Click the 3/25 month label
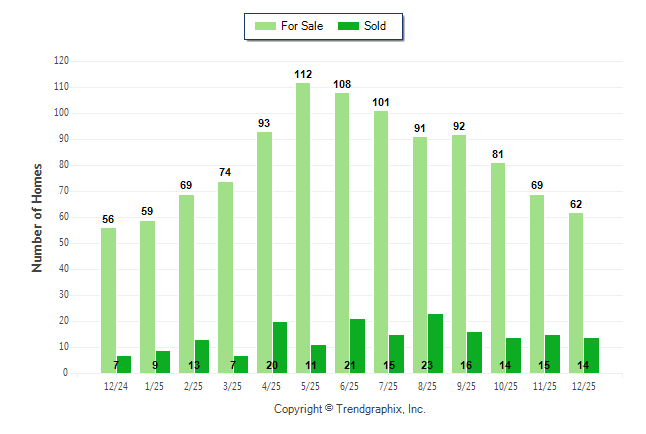The height and width of the screenshot is (434, 646). (x=233, y=386)
